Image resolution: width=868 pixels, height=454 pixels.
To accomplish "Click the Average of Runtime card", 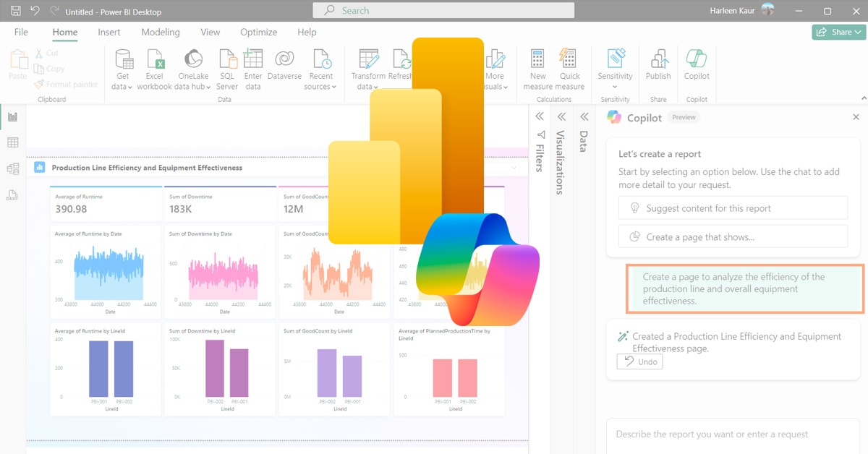I will click(106, 203).
